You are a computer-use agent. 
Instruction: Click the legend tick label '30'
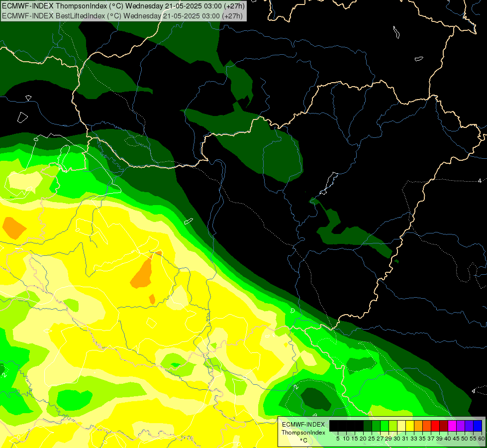pos(397,439)
